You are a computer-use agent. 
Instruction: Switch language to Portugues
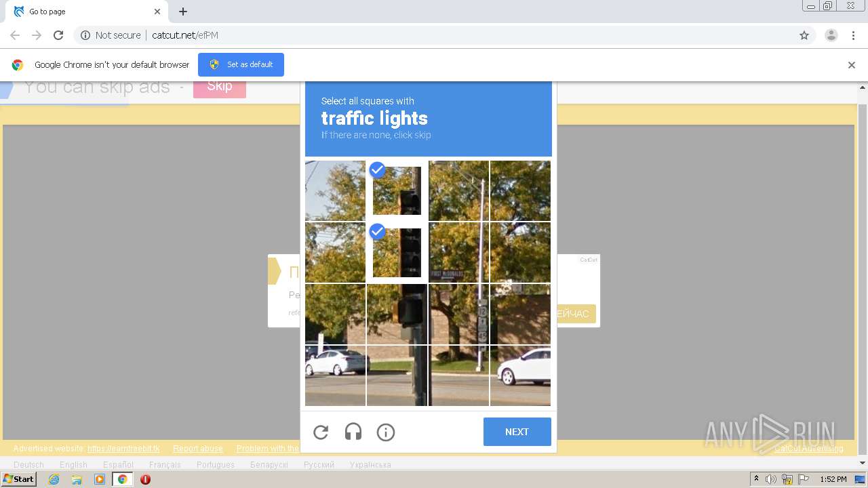point(216,465)
